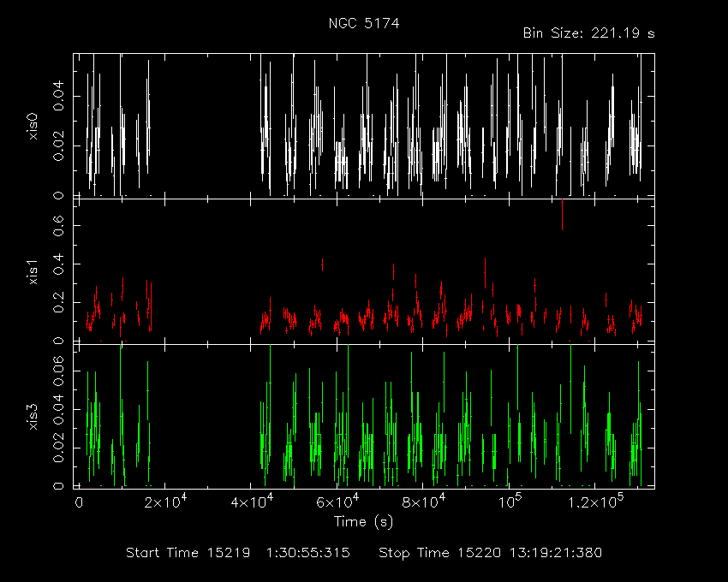Click the "1.2×10⁵" x-axis tick label
Screen dimensions: 728x582
(x=595, y=502)
